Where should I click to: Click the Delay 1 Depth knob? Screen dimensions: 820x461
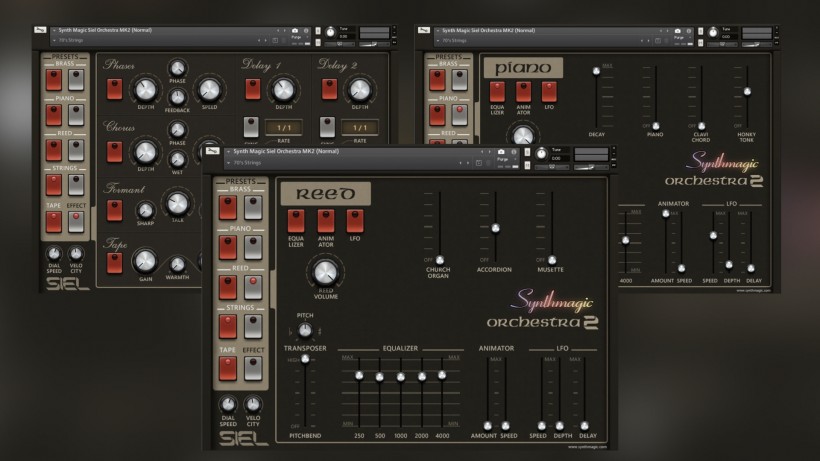click(x=283, y=89)
